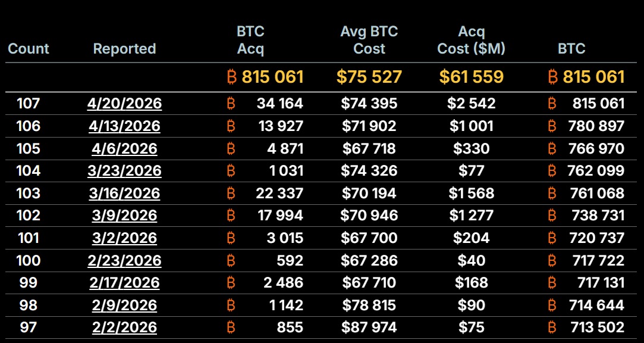Select the row count 100 cell
The width and height of the screenshot is (644, 343).
29,260
